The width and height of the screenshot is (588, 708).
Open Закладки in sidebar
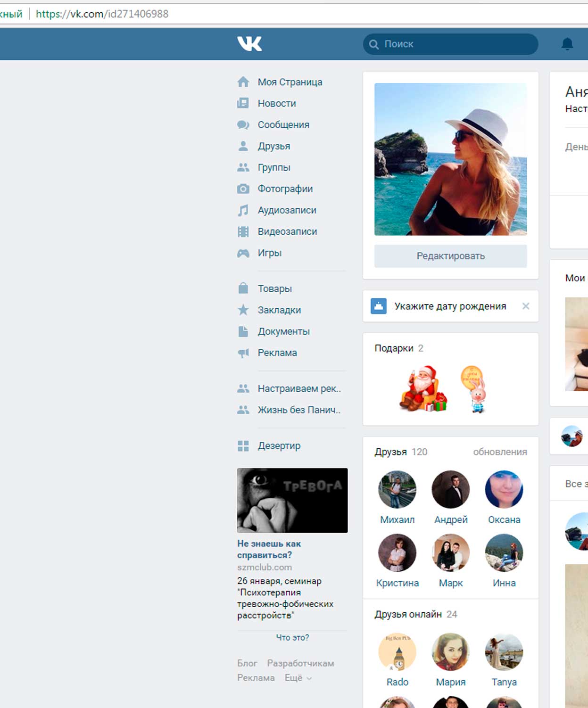(x=279, y=310)
